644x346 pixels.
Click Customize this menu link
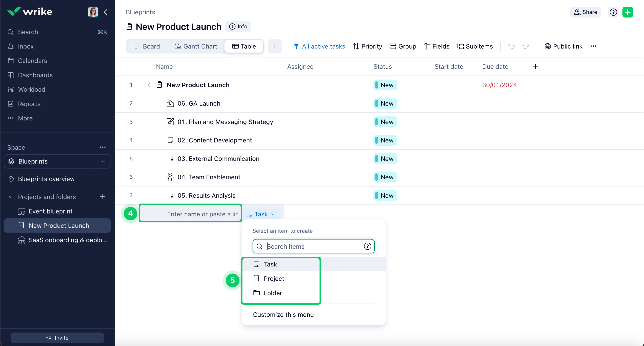tap(283, 315)
